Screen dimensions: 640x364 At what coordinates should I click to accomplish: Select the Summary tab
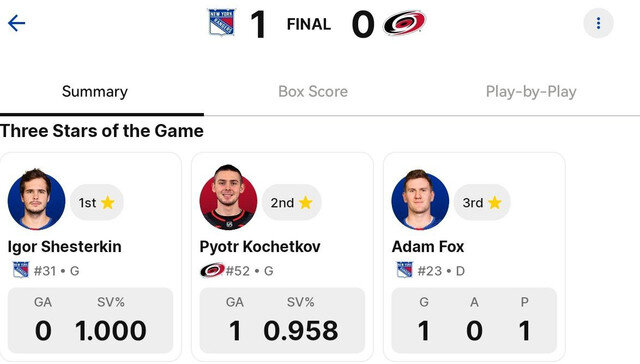pyautogui.click(x=95, y=91)
